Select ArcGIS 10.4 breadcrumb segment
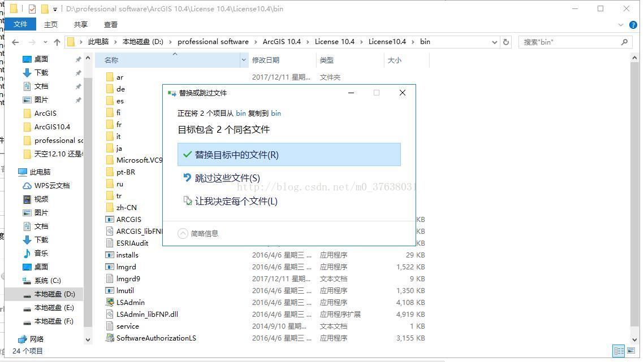The width and height of the screenshot is (644, 362). (x=282, y=41)
